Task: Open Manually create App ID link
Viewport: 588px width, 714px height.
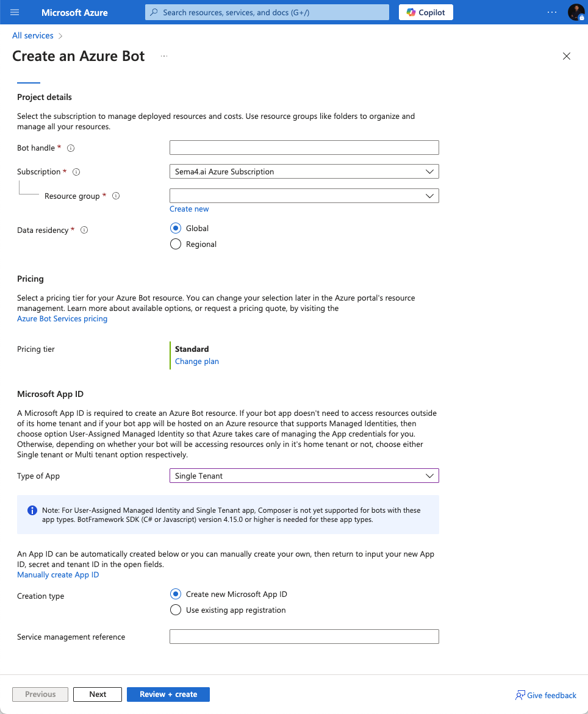Action: click(x=58, y=574)
